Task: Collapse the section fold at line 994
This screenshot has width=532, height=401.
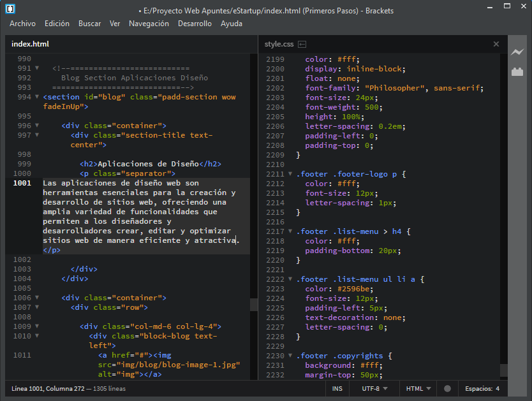Action: coord(37,97)
